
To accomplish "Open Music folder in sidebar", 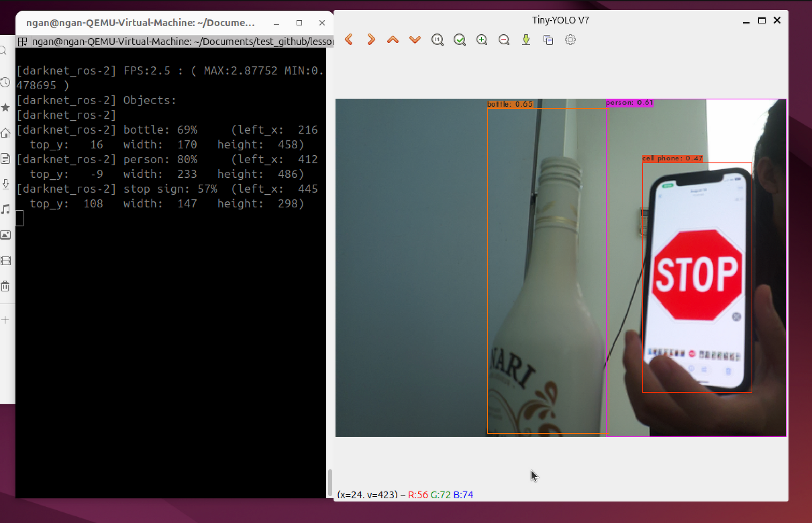I will 5,209.
